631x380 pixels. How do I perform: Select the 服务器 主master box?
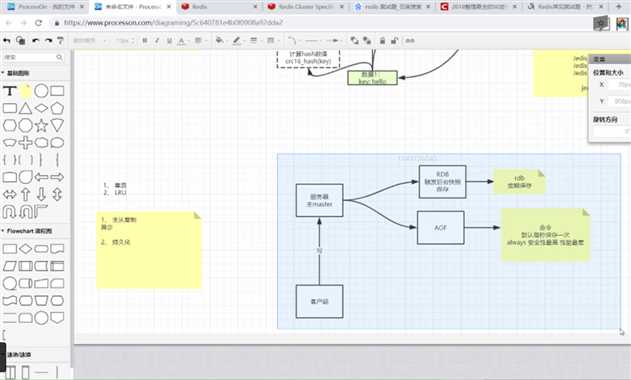[x=320, y=200]
